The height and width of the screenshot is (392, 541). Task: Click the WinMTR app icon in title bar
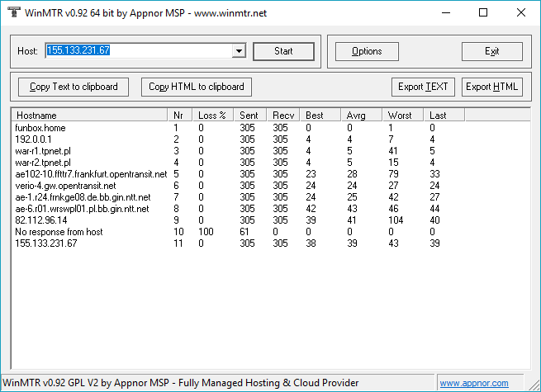pyautogui.click(x=12, y=12)
